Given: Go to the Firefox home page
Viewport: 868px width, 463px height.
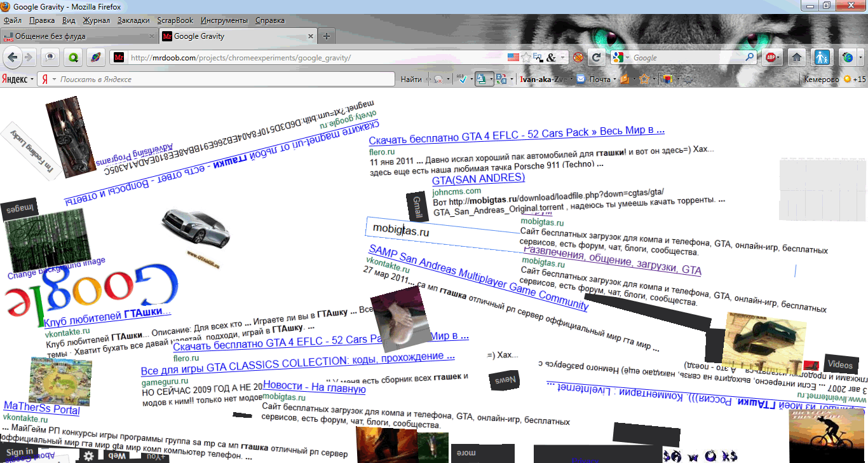Looking at the screenshot, I should click(x=796, y=57).
